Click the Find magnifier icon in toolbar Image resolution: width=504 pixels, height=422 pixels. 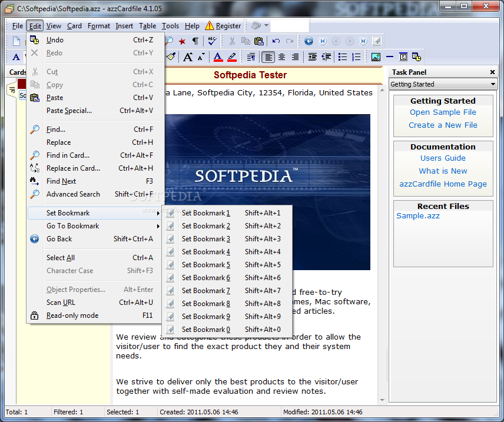[x=170, y=41]
